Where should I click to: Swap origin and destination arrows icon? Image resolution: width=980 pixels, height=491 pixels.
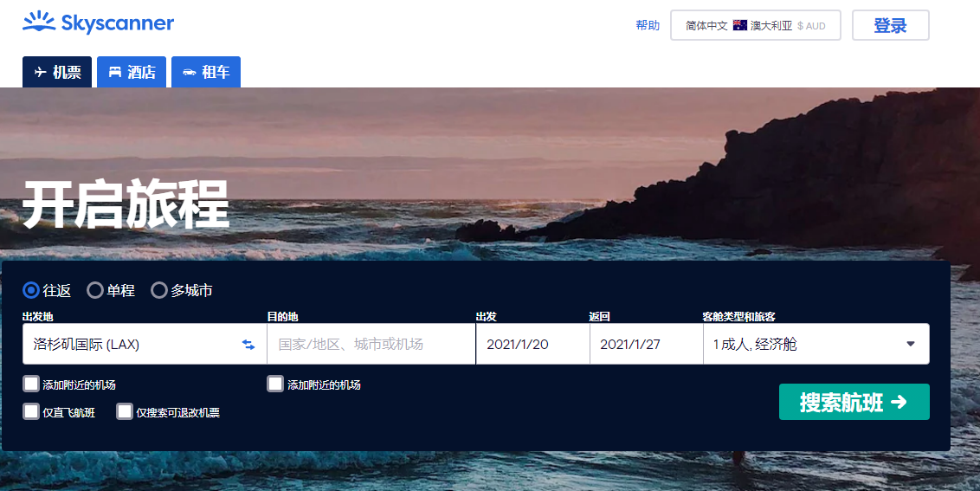coord(248,345)
